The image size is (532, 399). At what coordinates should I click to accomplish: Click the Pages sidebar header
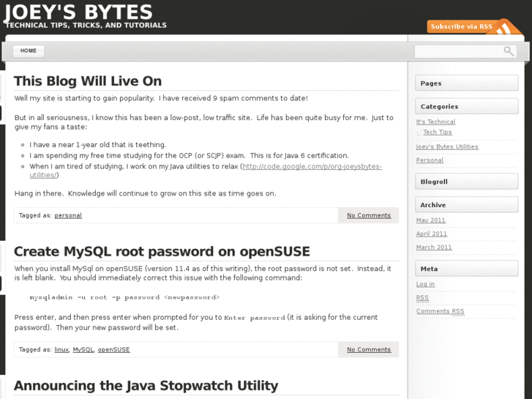467,83
